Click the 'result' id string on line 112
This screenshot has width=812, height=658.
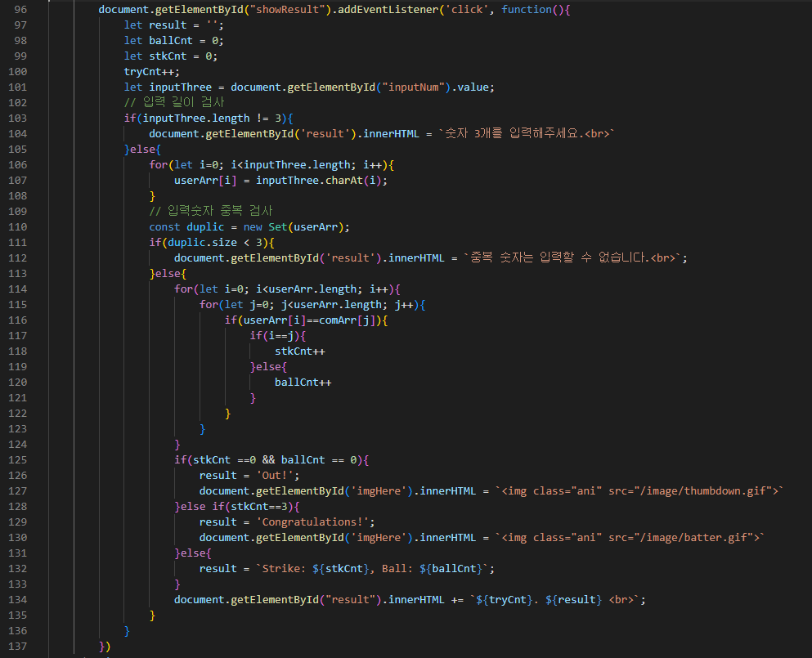[350, 257]
